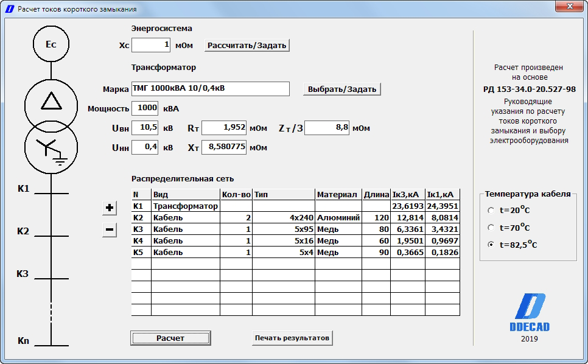Click the app icon in title bar
This screenshot has width=588, height=364.
(x=9, y=9)
